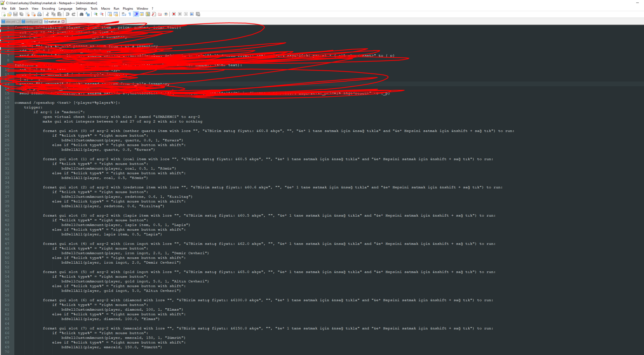The width and height of the screenshot is (644, 355).
Task: Click bdSellAll line containing "Kuvars"
Action: pos(108,150)
